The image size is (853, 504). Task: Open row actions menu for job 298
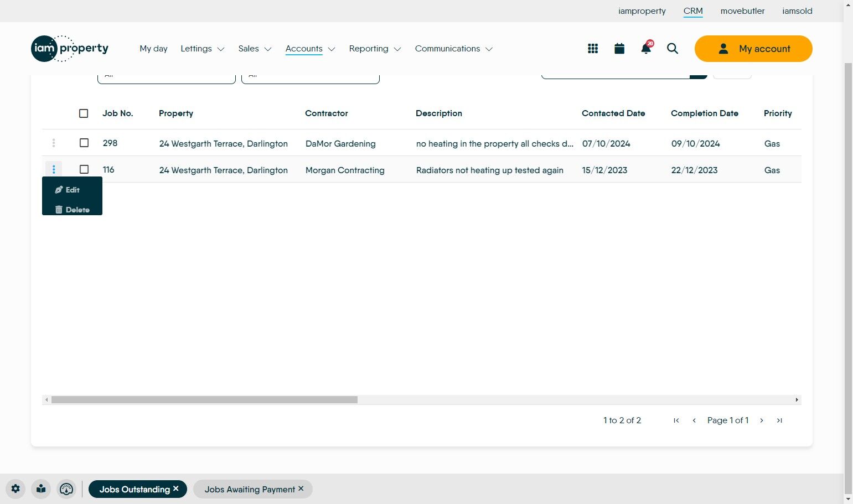[54, 143]
